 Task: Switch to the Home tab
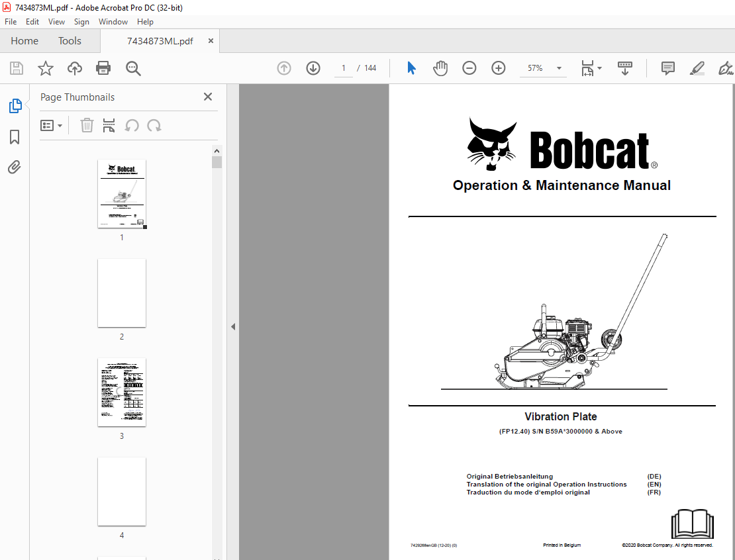[24, 41]
